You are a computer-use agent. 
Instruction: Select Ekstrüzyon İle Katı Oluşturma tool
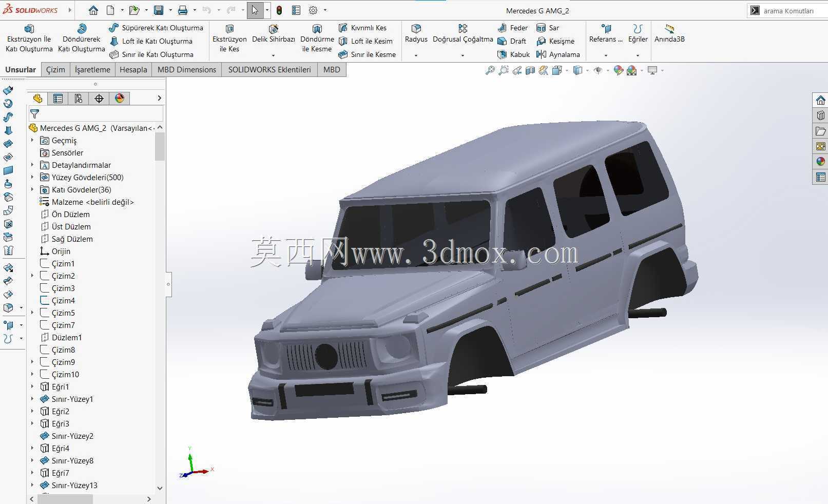click(x=29, y=38)
